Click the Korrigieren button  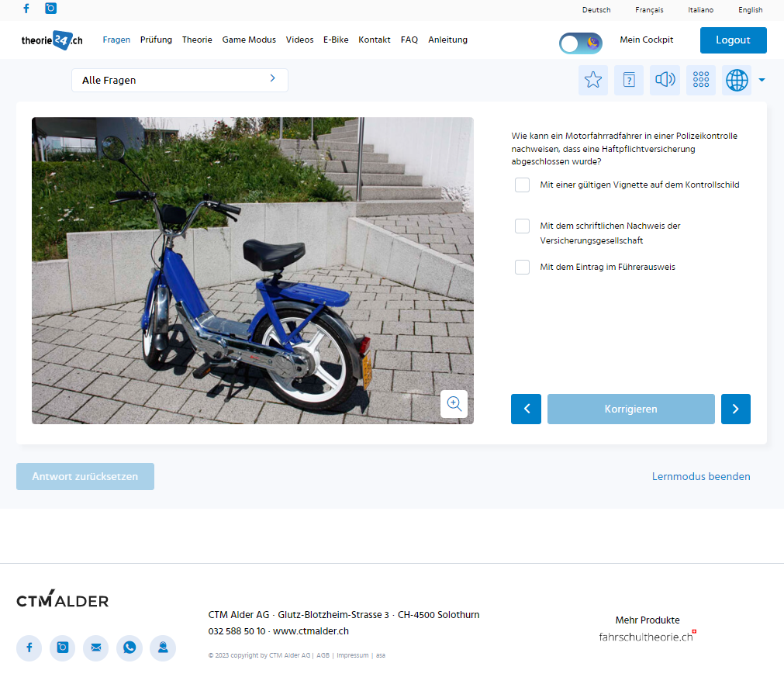coord(631,409)
